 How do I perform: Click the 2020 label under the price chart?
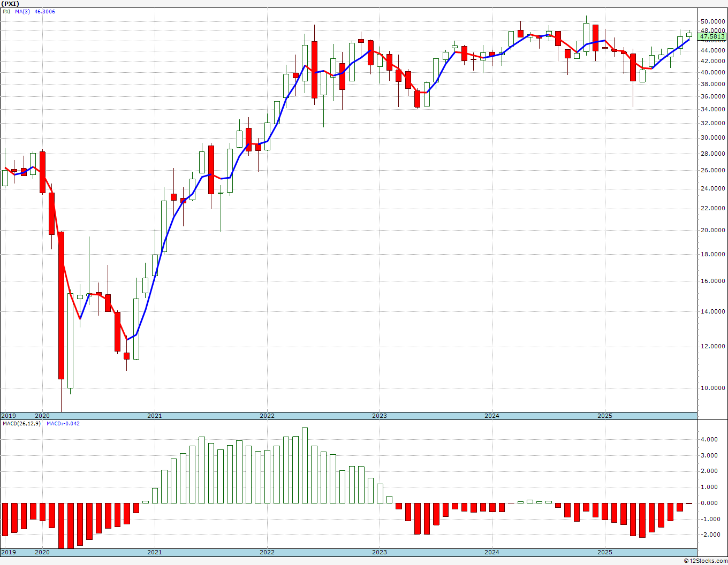pyautogui.click(x=42, y=416)
